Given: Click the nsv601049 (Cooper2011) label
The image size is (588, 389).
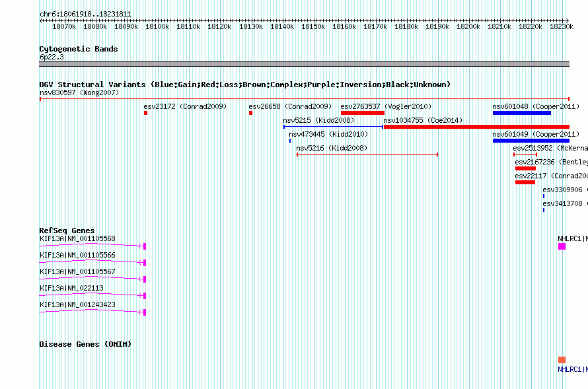Looking at the screenshot, I should coord(536,134).
